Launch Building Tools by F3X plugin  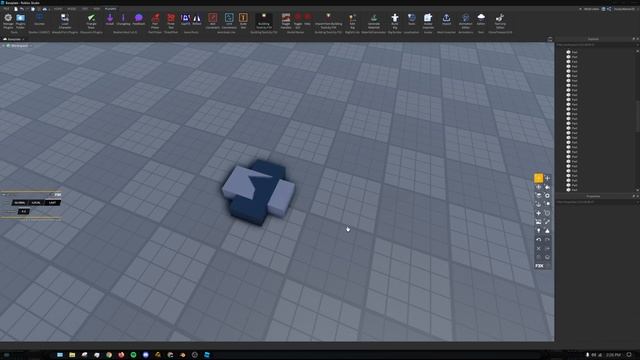tap(264, 20)
